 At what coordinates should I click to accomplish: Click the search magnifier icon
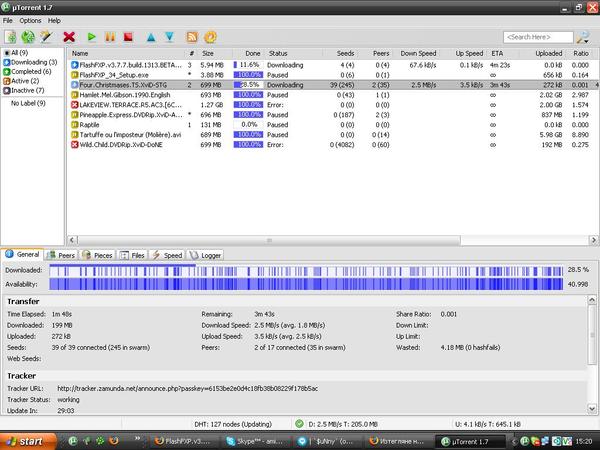[583, 37]
